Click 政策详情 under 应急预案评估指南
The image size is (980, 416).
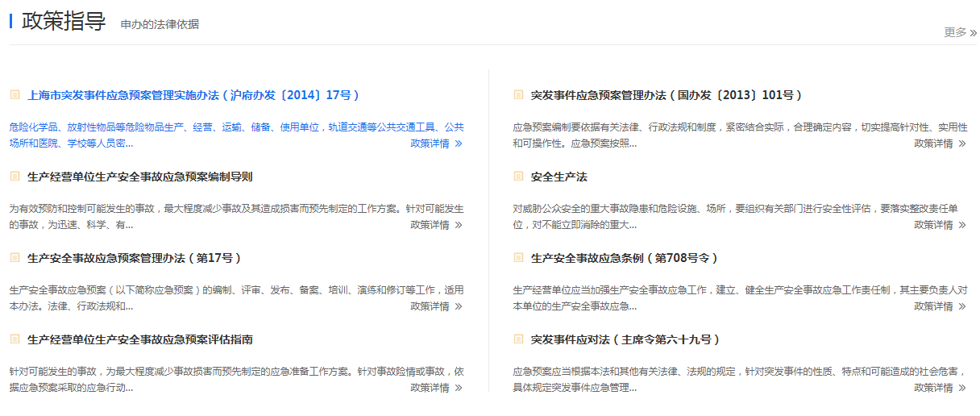tap(436, 388)
